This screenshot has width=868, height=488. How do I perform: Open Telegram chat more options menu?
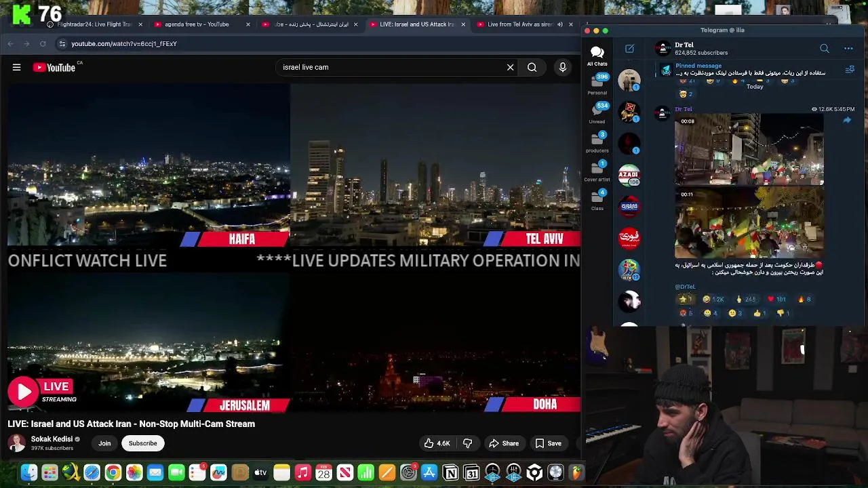click(848, 49)
